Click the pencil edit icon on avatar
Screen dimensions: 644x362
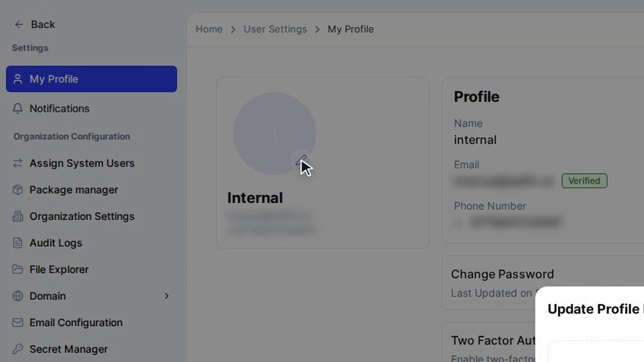301,161
